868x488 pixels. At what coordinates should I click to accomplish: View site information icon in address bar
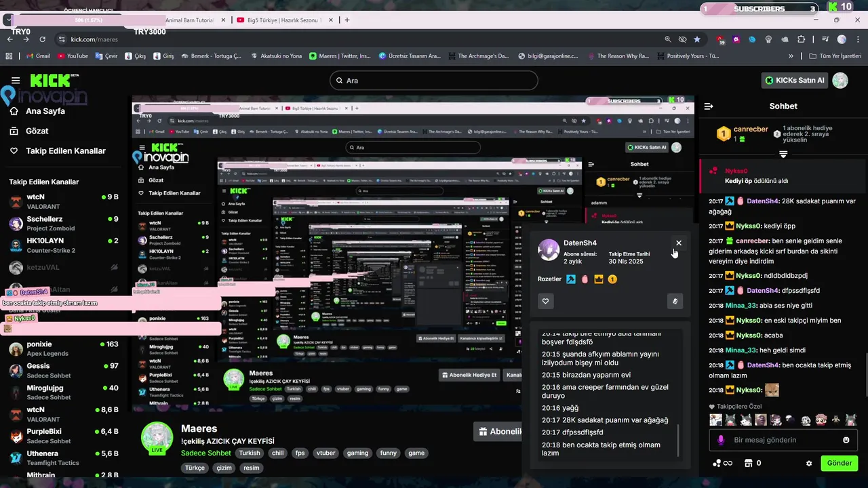(x=62, y=39)
